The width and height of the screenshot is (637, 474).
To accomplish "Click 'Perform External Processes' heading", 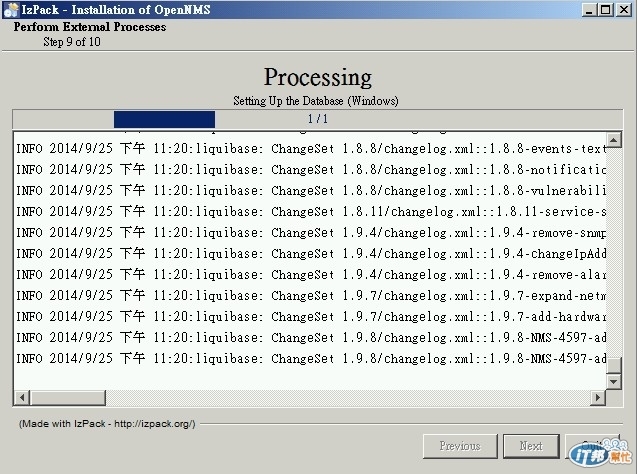I will point(90,27).
